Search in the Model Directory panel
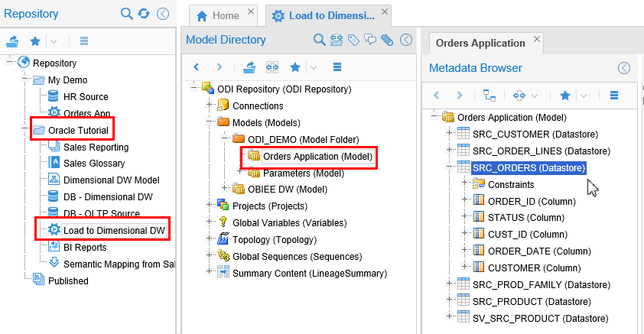The width and height of the screenshot is (644, 334). (x=319, y=40)
